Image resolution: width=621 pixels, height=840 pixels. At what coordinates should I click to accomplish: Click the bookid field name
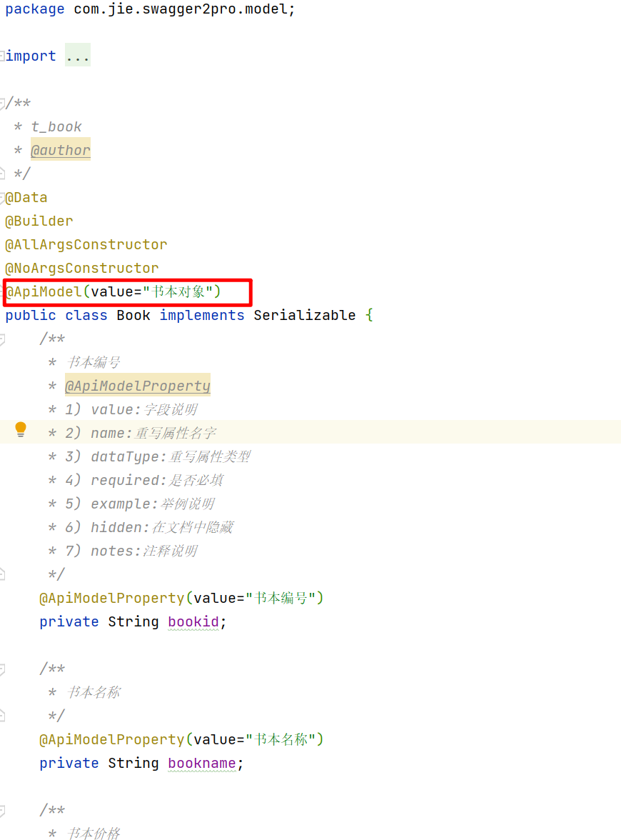tap(193, 621)
